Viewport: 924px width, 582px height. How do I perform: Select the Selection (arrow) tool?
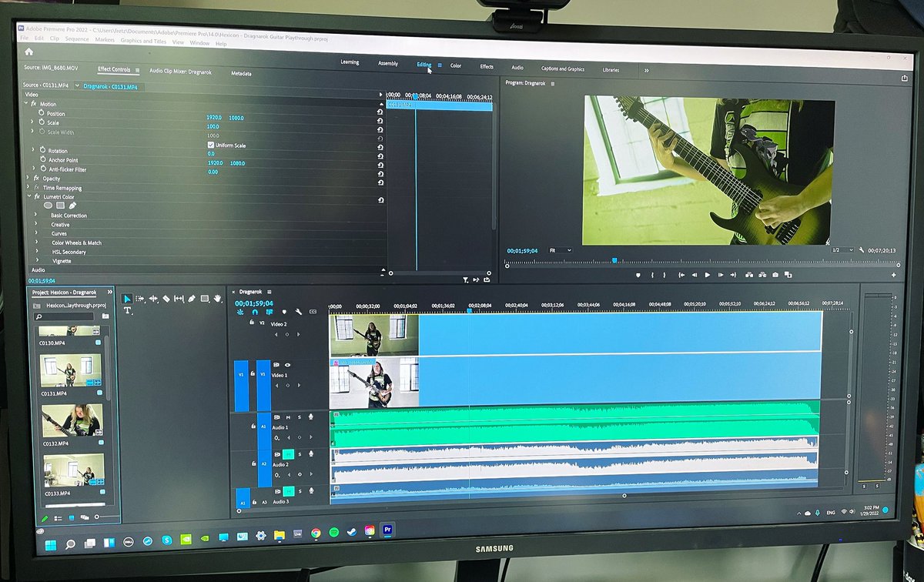(x=128, y=299)
